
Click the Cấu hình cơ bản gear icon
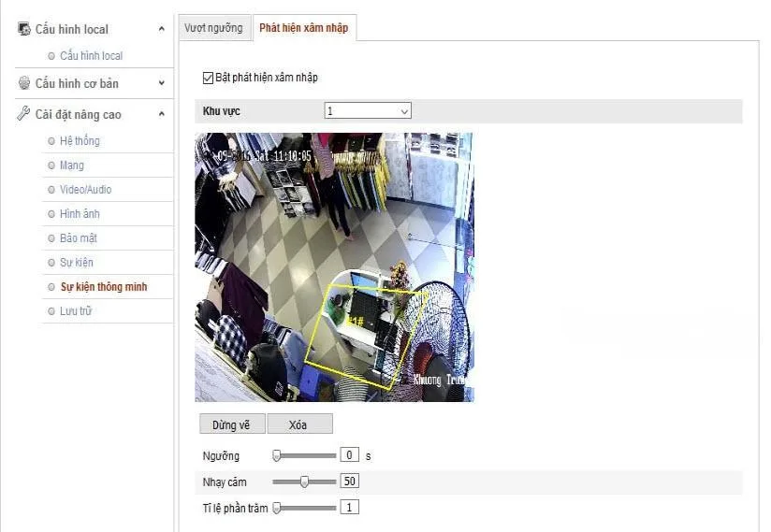[24, 83]
